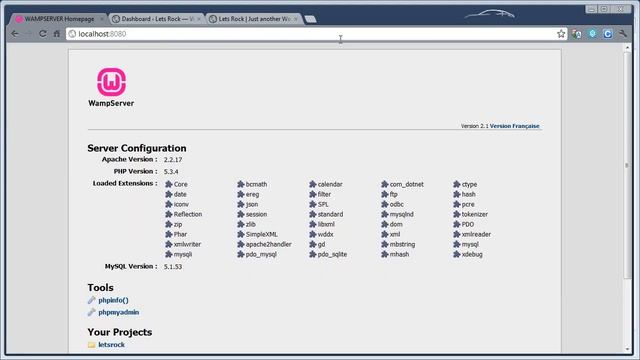Screen dimensions: 640x360
Task: Click puzzle icon beside com_dotnet extension
Action: (x=384, y=184)
